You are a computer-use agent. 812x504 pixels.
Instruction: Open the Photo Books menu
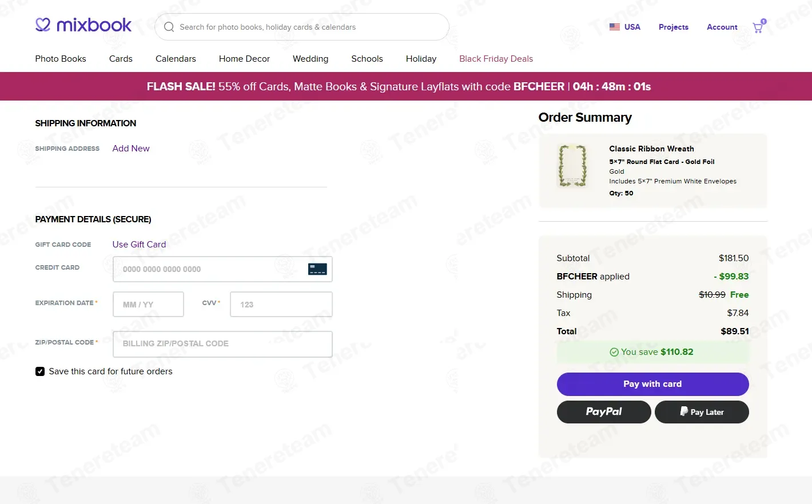coord(61,59)
